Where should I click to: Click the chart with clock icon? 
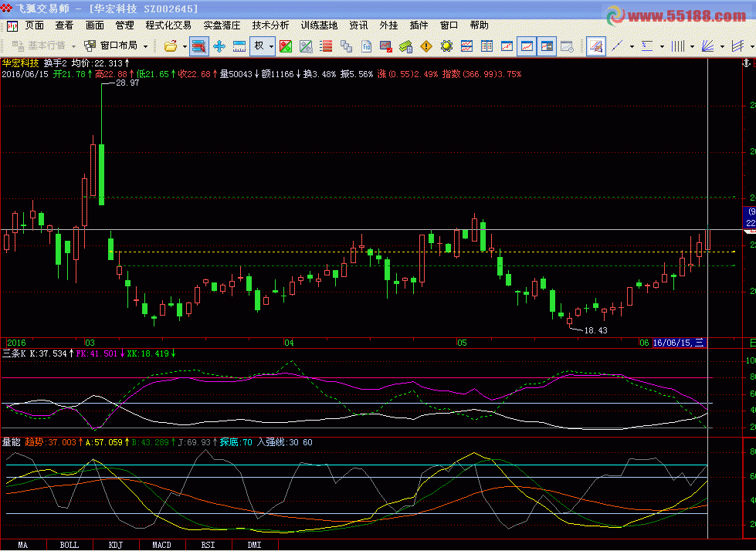pos(567,46)
